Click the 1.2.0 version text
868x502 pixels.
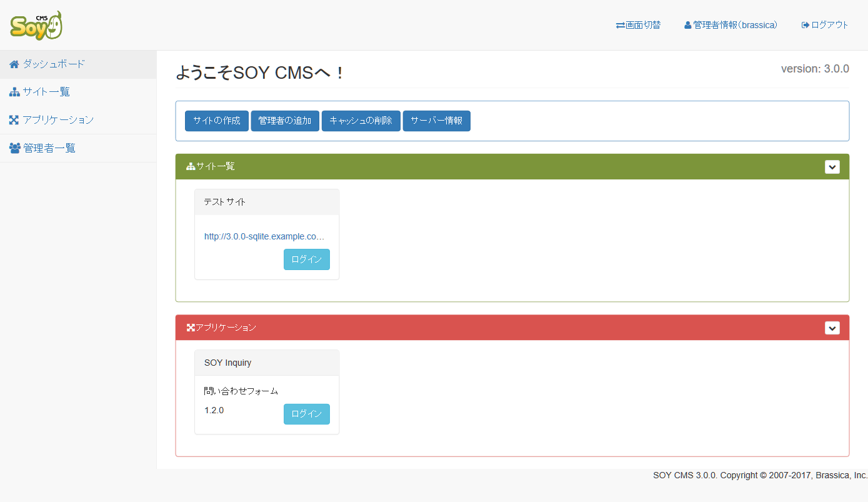click(x=214, y=411)
